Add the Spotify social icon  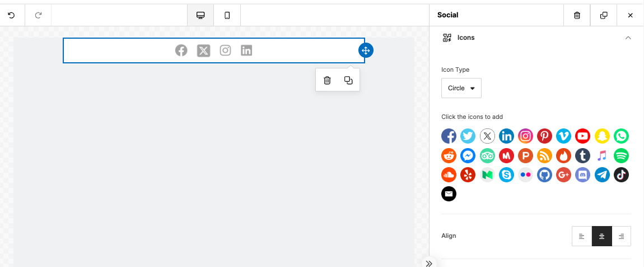(x=622, y=155)
